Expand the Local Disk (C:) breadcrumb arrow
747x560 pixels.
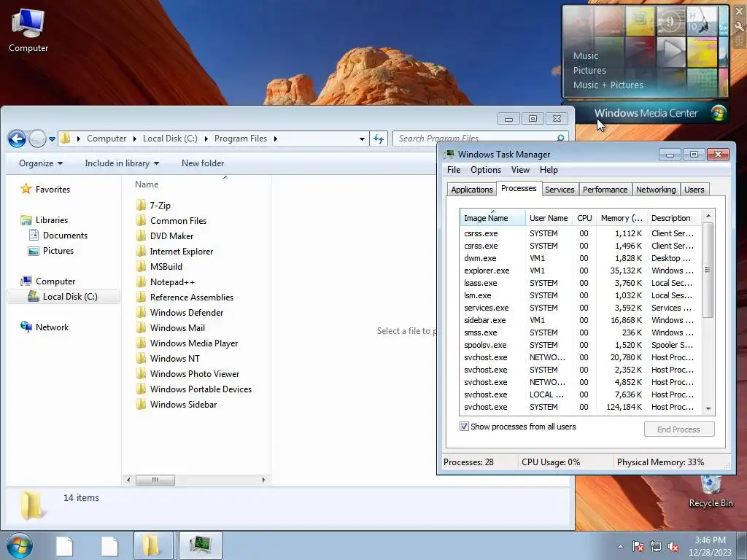(x=206, y=139)
